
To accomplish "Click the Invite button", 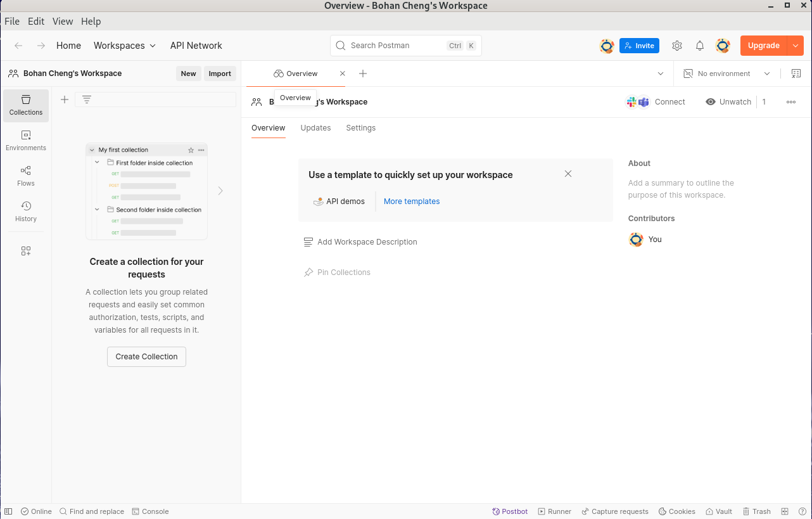I will [639, 46].
